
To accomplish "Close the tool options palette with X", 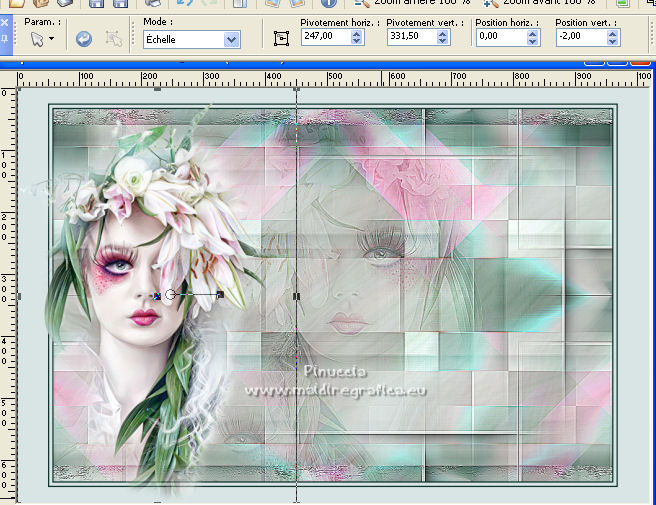I will tap(5, 23).
